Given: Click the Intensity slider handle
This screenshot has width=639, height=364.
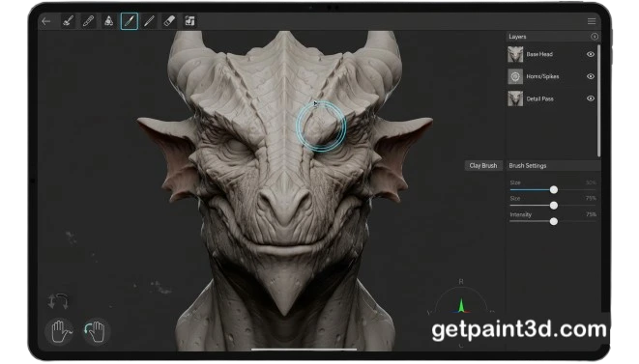Looking at the screenshot, I should click(x=553, y=221).
